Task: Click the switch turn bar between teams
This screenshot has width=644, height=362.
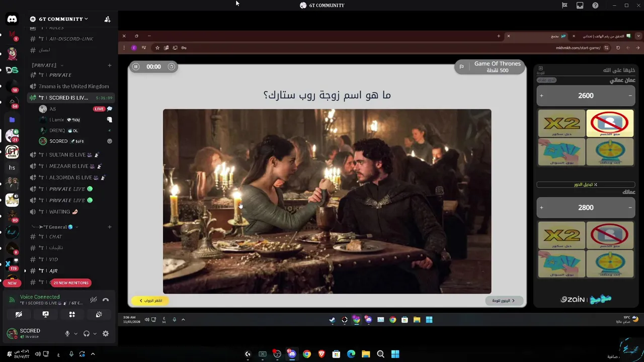Action: tap(586, 185)
